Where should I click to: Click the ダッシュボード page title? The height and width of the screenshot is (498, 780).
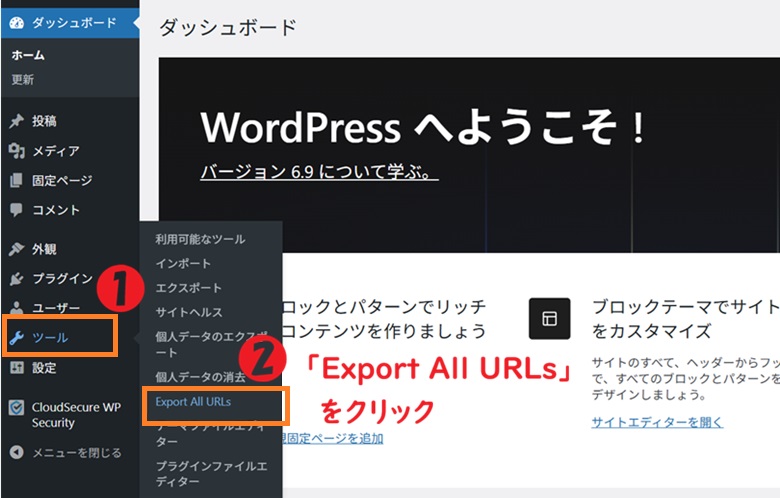click(x=228, y=27)
